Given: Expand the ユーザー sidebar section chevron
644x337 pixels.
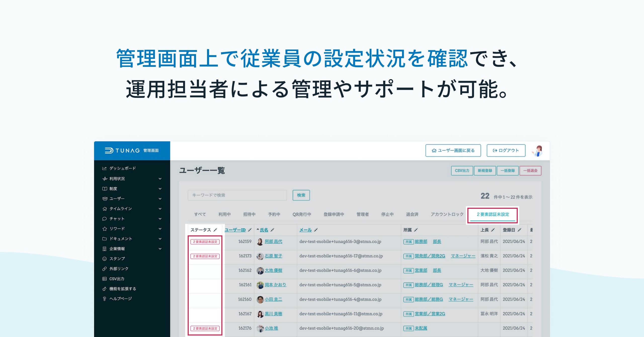Looking at the screenshot, I should click(160, 199).
